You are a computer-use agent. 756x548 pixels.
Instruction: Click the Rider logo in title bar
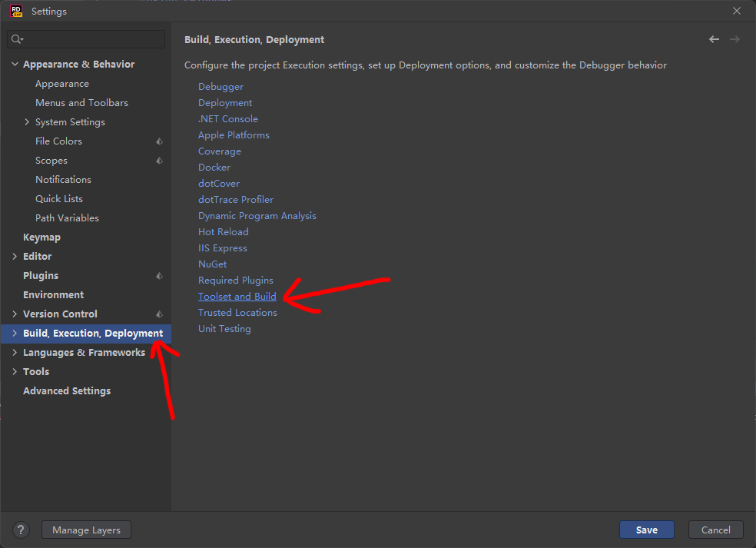click(16, 11)
